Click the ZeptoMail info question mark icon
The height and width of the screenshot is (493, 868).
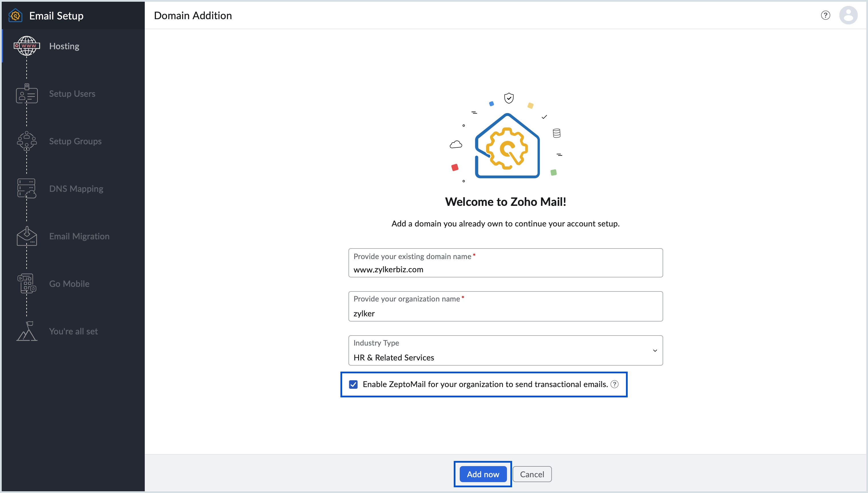click(615, 384)
